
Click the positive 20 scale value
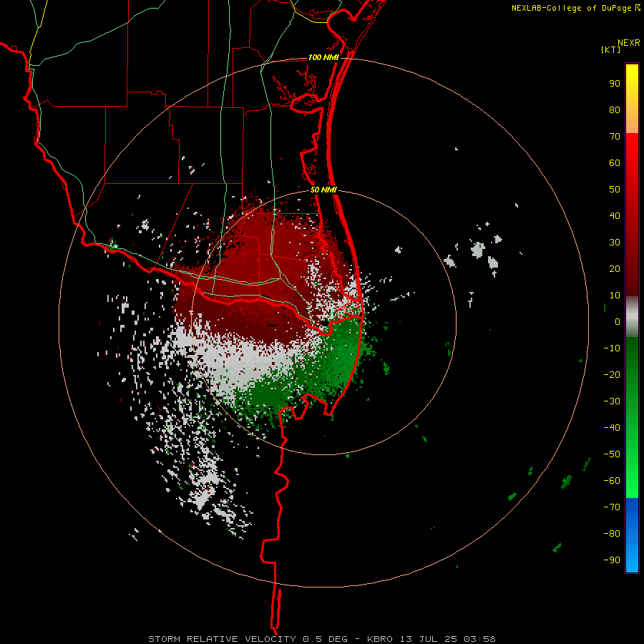pyautogui.click(x=615, y=268)
